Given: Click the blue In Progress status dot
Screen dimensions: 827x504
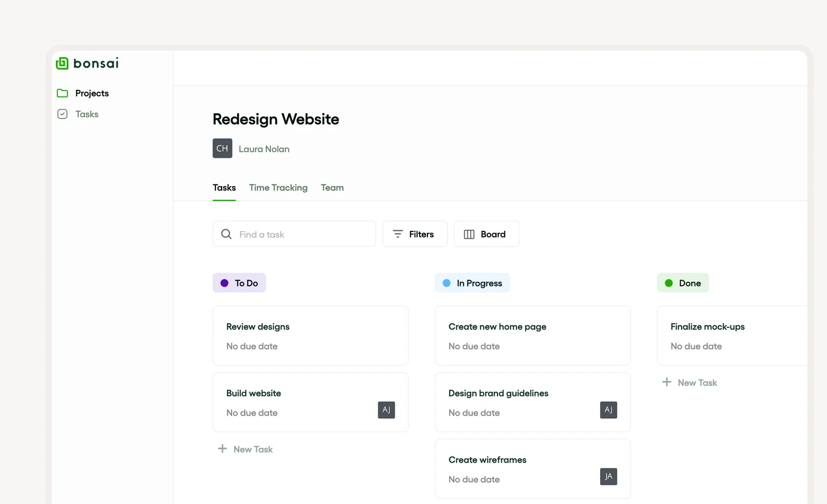Looking at the screenshot, I should tap(447, 283).
